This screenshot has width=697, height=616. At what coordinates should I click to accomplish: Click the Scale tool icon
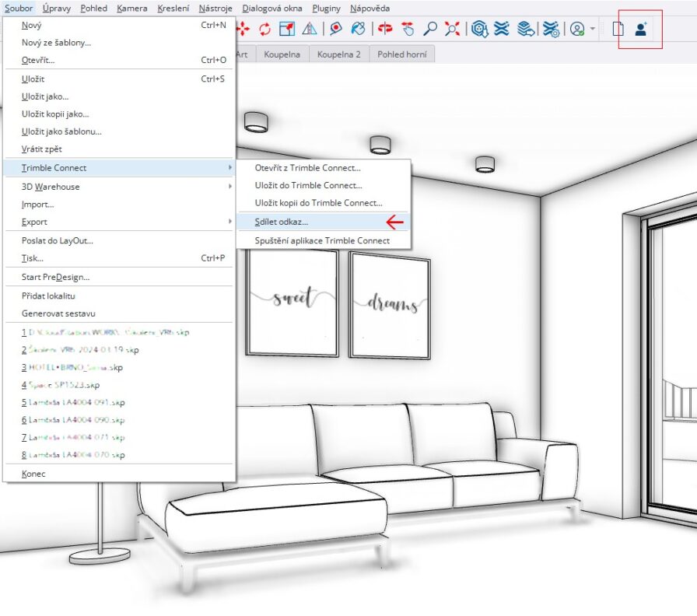click(287, 30)
